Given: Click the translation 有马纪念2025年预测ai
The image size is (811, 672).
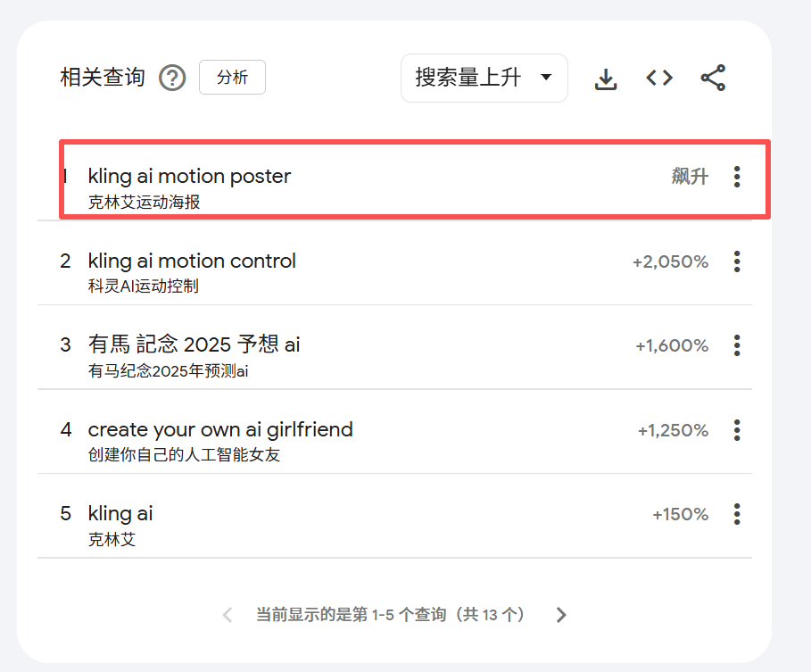Looking at the screenshot, I should [168, 371].
